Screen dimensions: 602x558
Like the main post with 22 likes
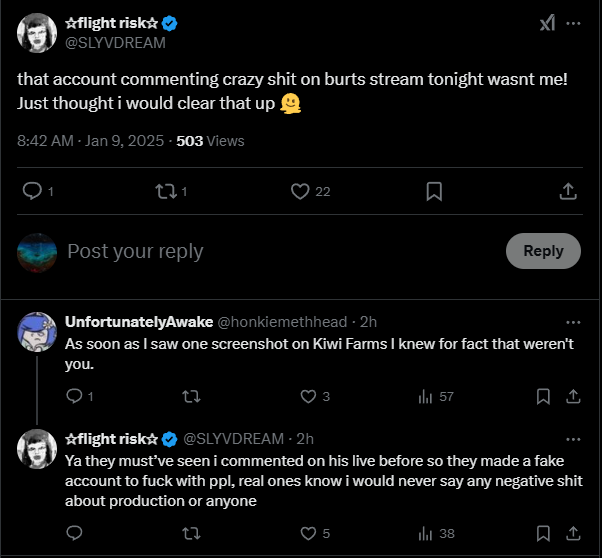[300, 191]
